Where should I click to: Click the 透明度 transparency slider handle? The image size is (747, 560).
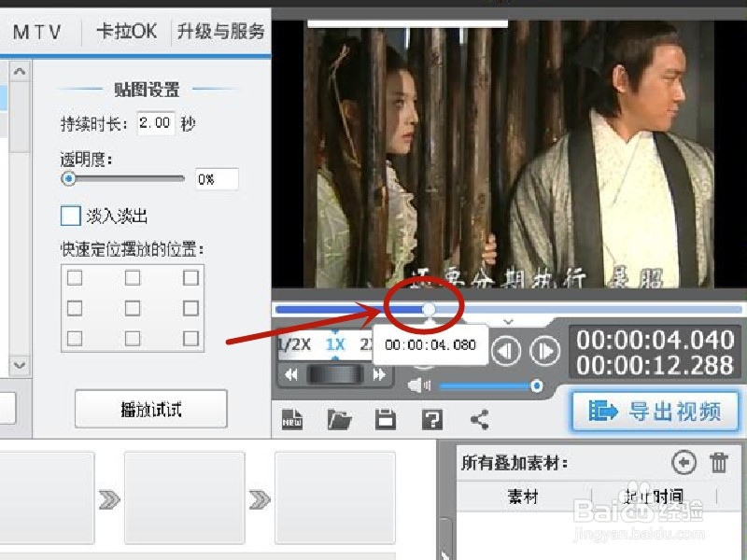(68, 178)
